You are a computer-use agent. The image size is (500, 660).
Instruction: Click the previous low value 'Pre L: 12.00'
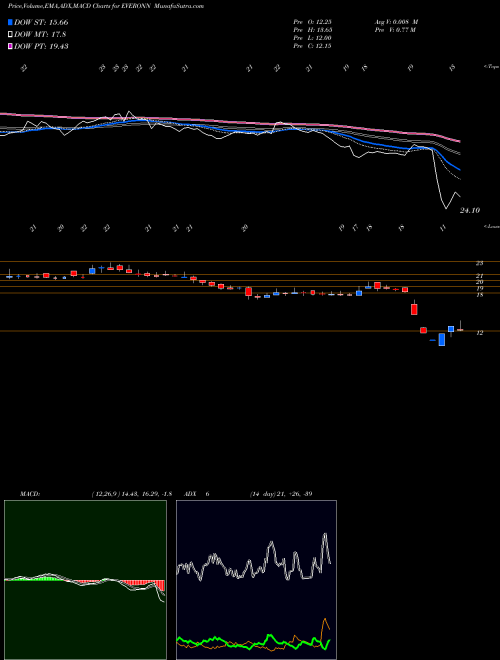(x=312, y=38)
